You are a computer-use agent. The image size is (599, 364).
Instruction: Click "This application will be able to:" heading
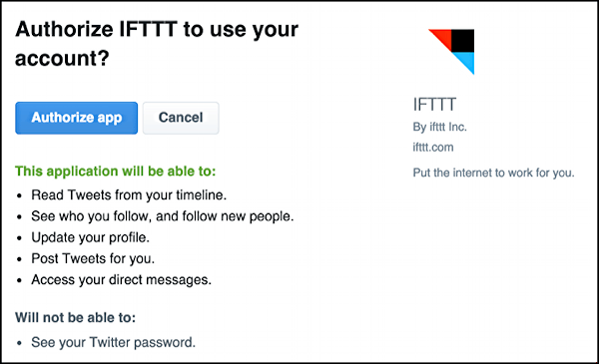[116, 172]
